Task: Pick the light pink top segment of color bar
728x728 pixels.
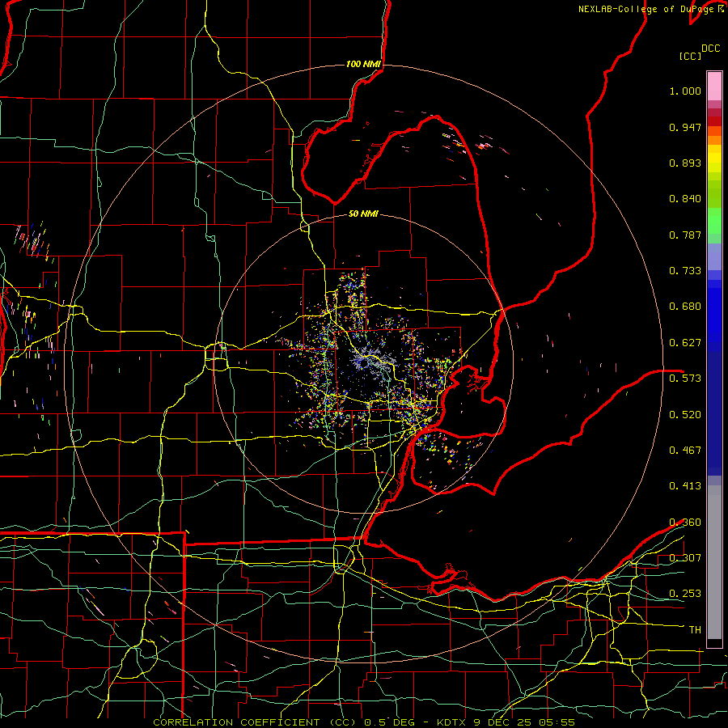Action: 714,86
